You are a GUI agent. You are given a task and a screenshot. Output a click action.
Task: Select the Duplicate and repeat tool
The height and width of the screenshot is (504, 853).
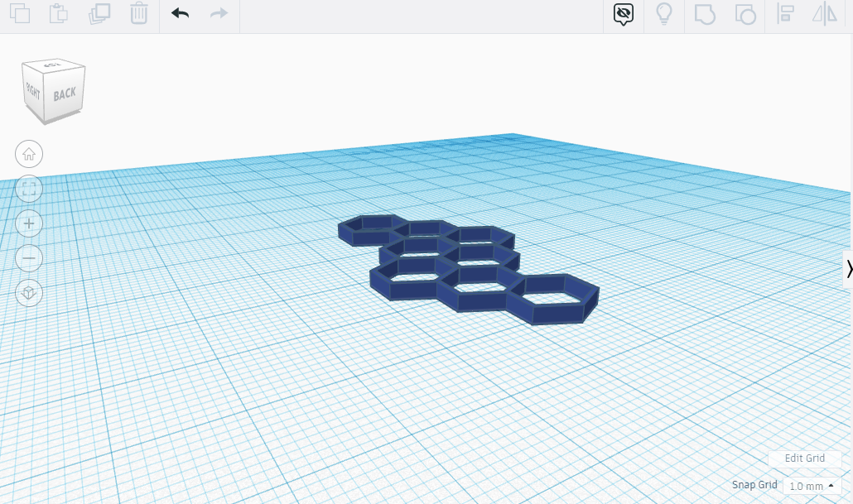[99, 14]
